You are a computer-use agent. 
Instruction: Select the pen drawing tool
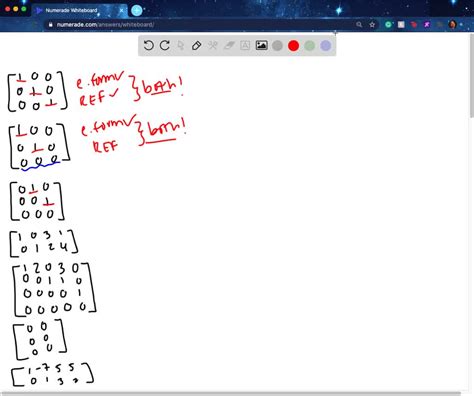point(197,45)
